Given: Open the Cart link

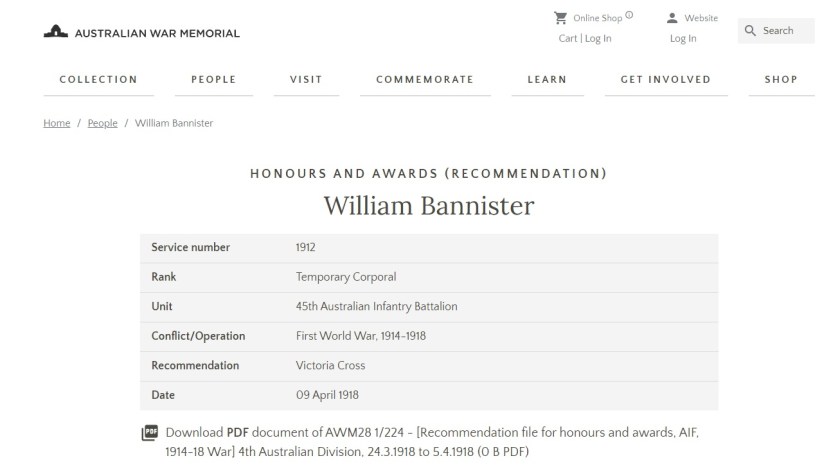Looking at the screenshot, I should point(568,39).
